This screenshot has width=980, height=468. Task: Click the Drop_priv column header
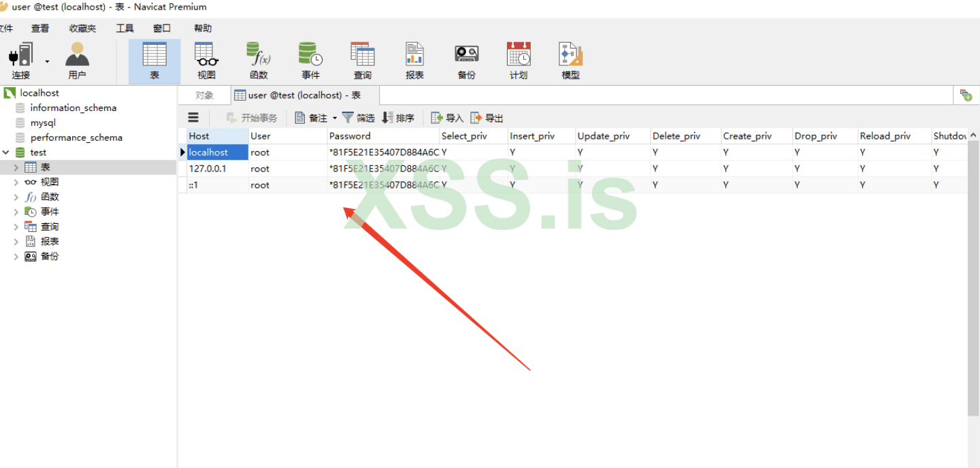[x=825, y=136]
